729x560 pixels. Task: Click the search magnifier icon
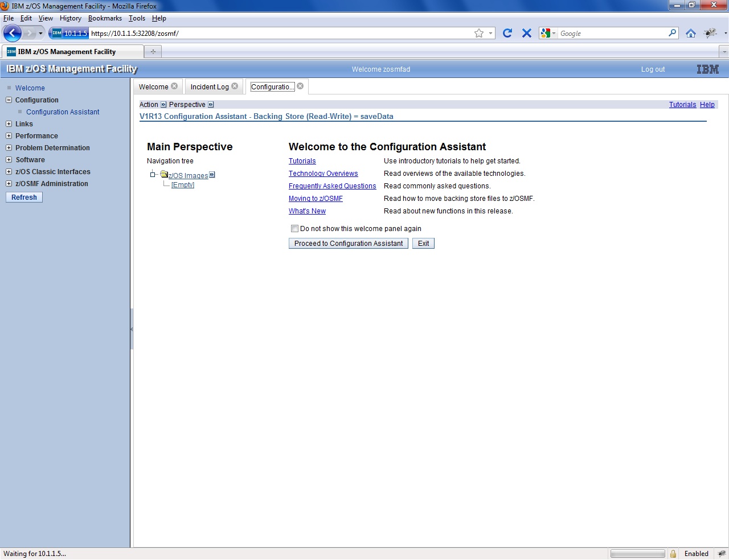click(673, 33)
